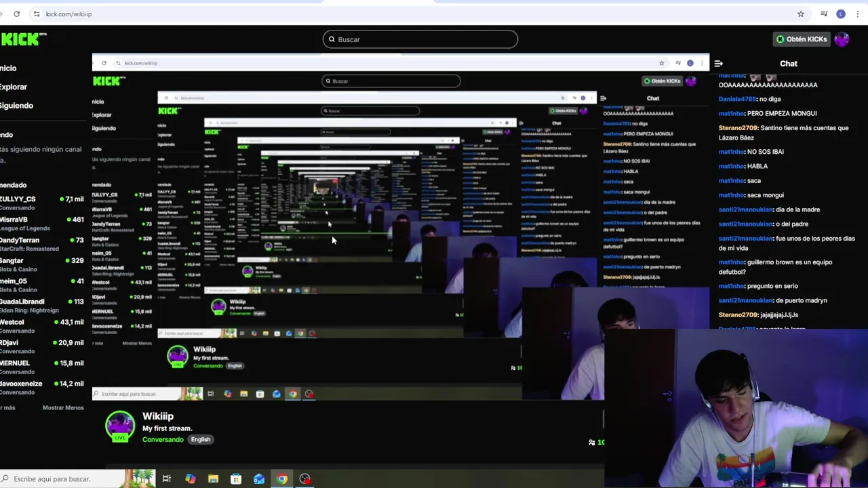Open the browser media control icon

coord(824,14)
